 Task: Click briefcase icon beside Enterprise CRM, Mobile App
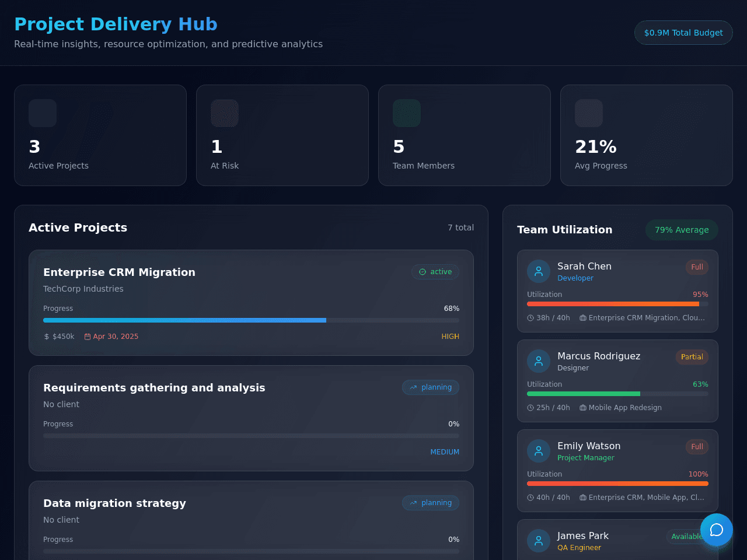tap(583, 498)
